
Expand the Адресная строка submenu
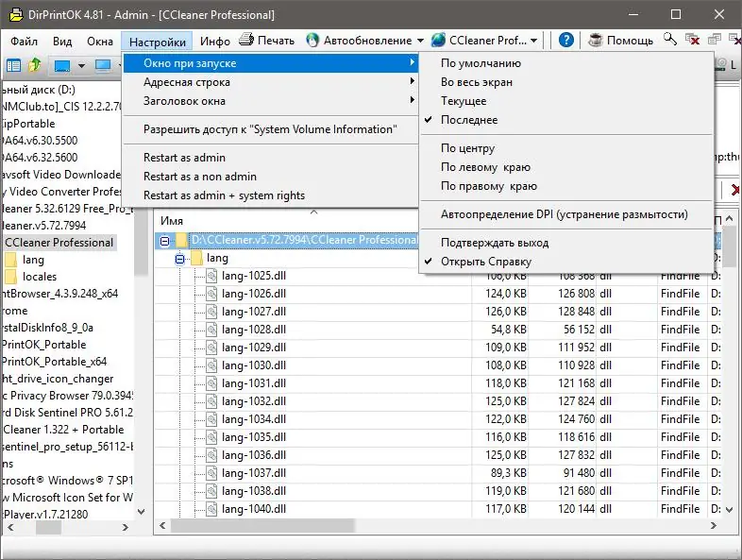pyautogui.click(x=271, y=82)
